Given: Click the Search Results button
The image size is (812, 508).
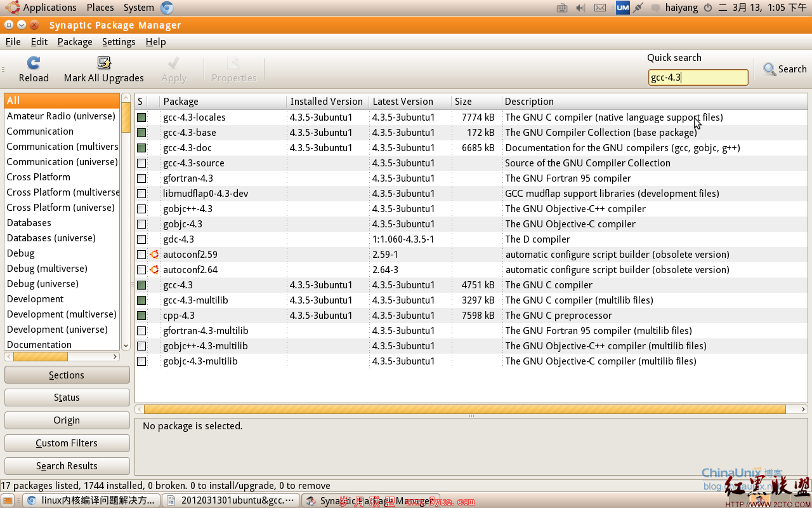Looking at the screenshot, I should (x=67, y=466).
